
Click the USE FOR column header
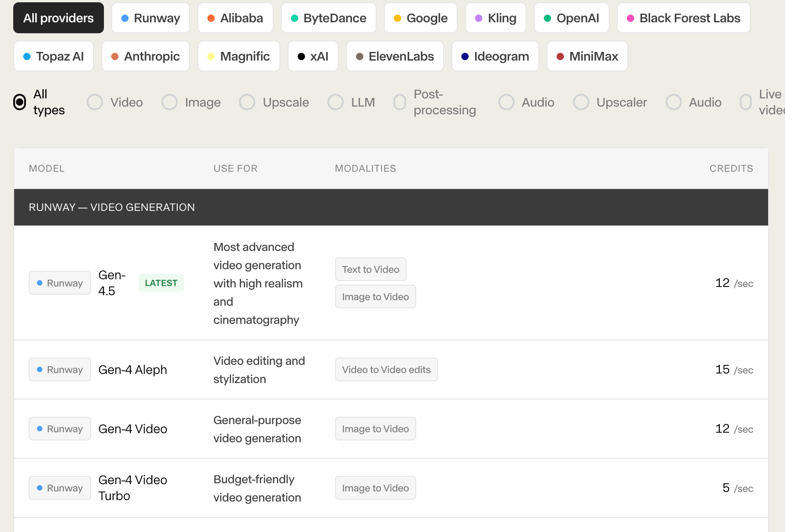pos(235,169)
